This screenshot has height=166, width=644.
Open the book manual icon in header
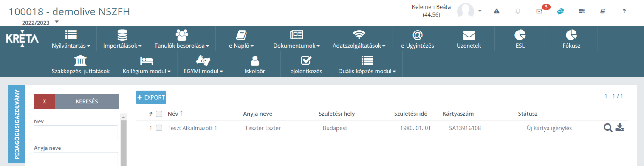[602, 11]
